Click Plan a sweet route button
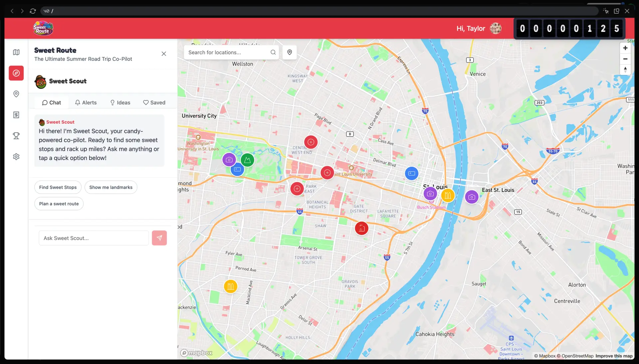Viewport: 639px width, 364px height. (x=59, y=204)
